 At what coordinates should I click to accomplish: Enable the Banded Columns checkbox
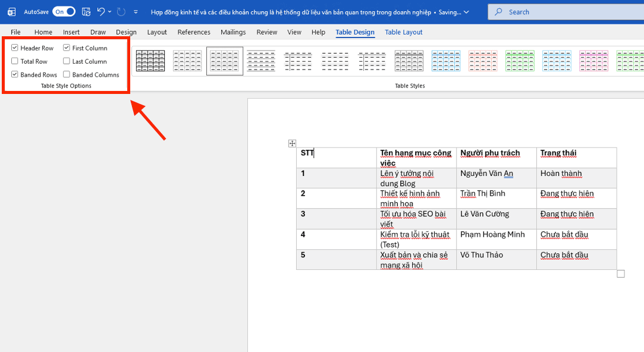(x=67, y=75)
